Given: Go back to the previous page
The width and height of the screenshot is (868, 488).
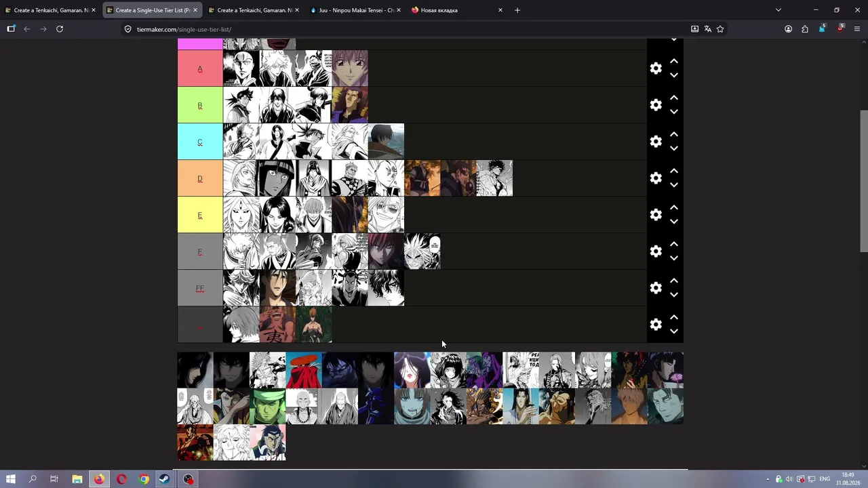Looking at the screenshot, I should 27,29.
